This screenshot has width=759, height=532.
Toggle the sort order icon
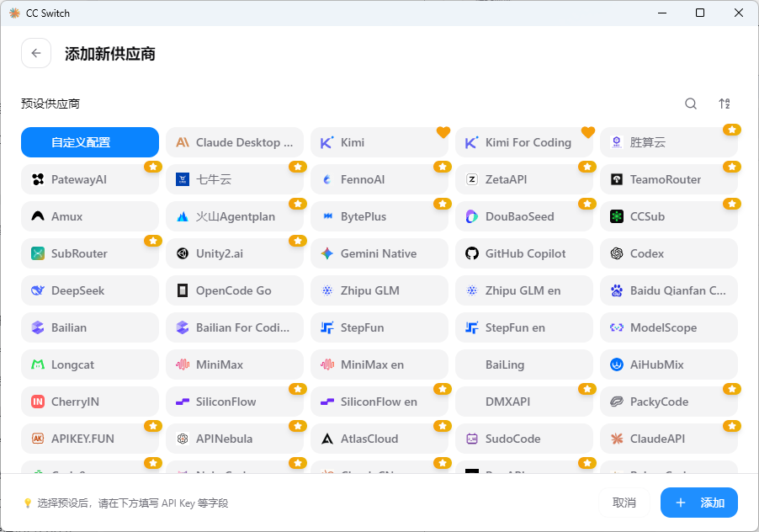coord(724,104)
